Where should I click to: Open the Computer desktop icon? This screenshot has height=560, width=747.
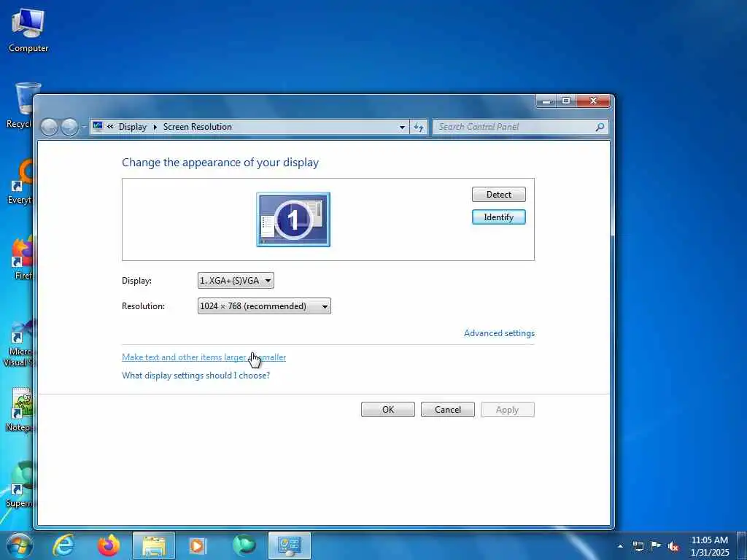click(28, 31)
